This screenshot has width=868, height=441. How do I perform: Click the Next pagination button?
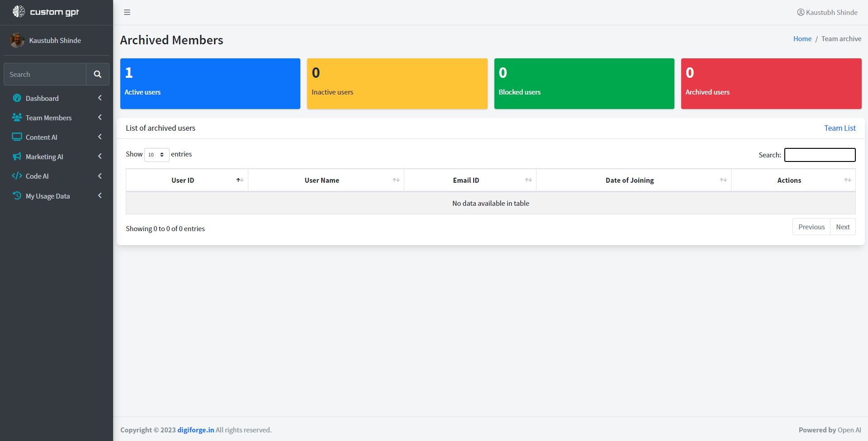pyautogui.click(x=843, y=227)
